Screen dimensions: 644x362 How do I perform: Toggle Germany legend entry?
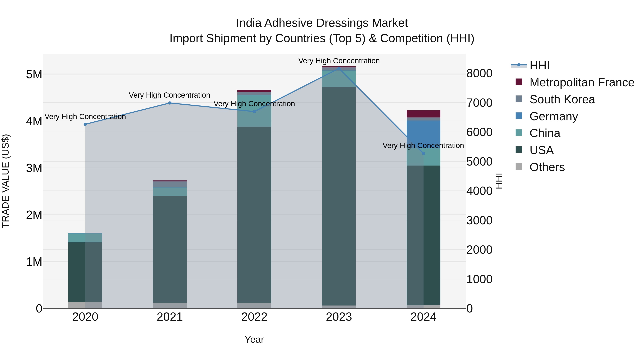(x=547, y=116)
